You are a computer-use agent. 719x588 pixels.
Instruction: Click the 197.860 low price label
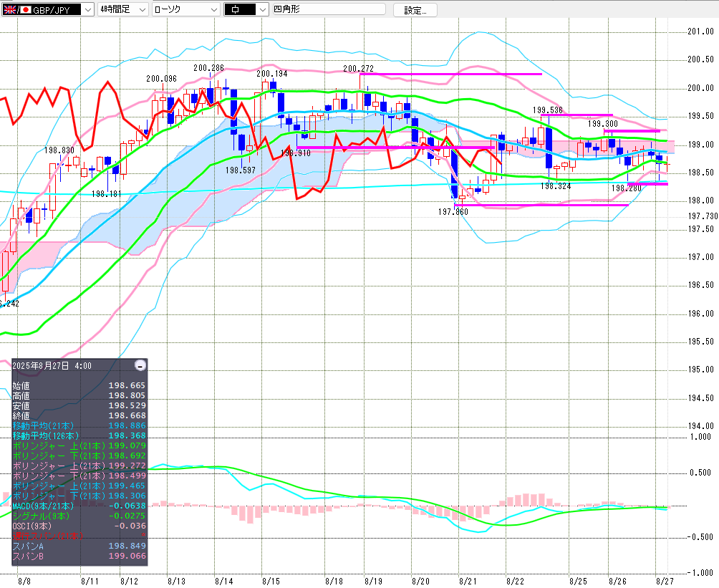453,211
